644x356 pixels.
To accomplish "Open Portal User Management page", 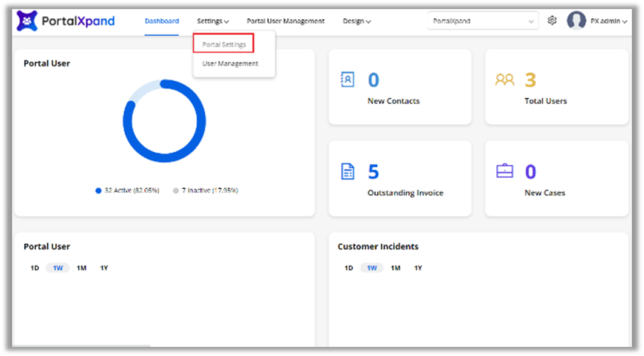I will pyautogui.click(x=285, y=21).
